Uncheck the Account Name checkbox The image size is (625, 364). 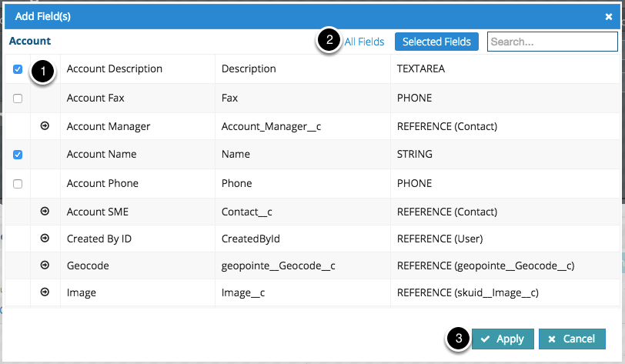tap(18, 155)
